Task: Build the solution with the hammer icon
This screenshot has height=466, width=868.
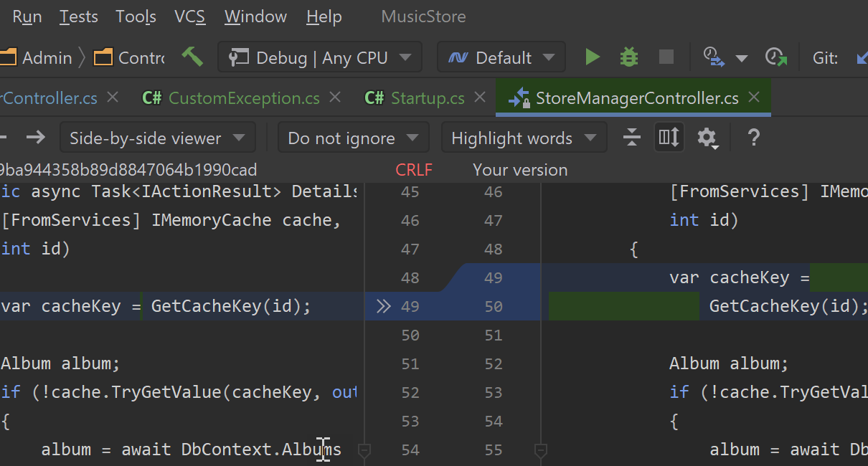Action: pos(192,57)
